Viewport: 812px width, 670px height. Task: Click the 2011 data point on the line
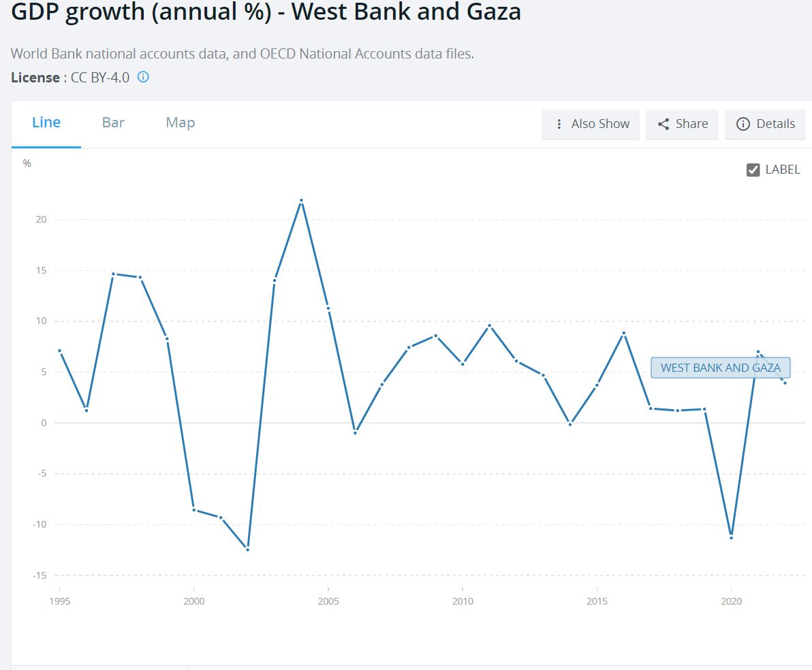[x=489, y=325]
